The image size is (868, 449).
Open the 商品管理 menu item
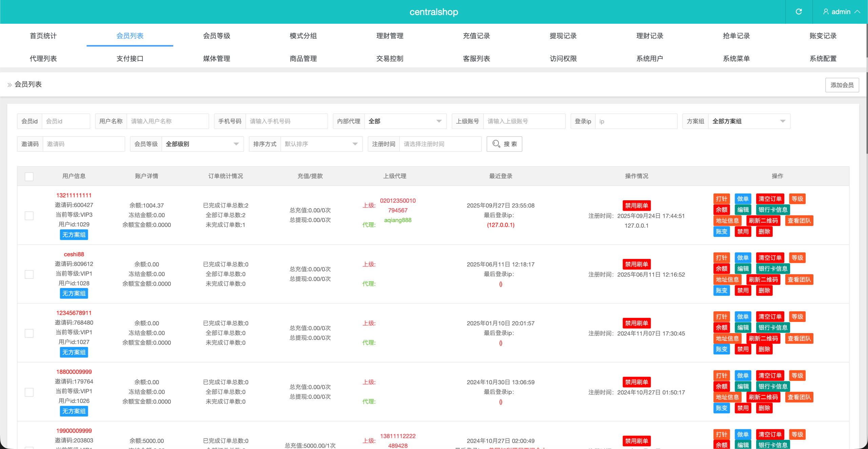tap(303, 59)
